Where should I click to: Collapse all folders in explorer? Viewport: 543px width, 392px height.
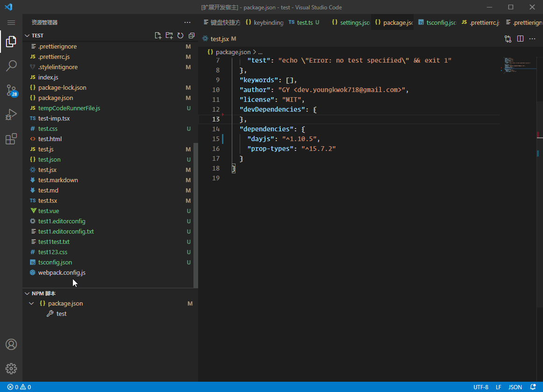(192, 36)
